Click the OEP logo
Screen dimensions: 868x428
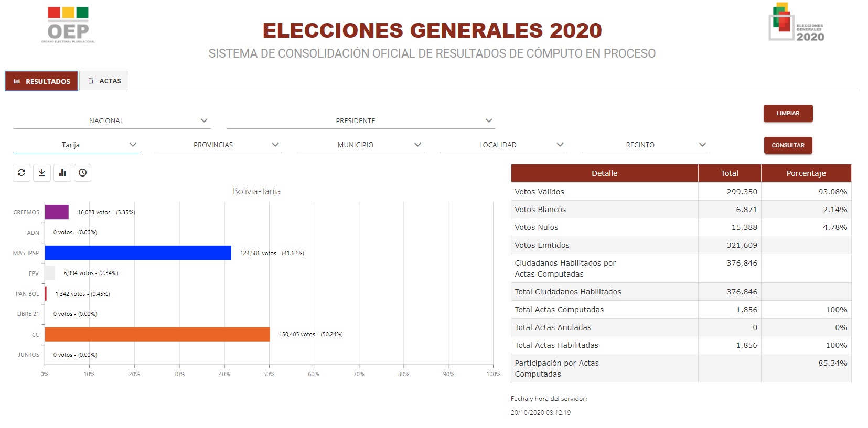click(68, 25)
